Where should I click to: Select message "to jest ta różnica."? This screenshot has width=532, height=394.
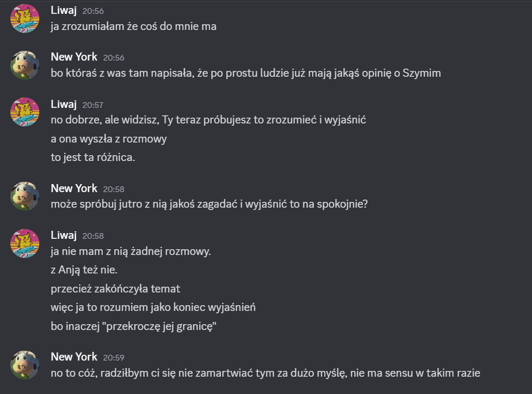(93, 157)
